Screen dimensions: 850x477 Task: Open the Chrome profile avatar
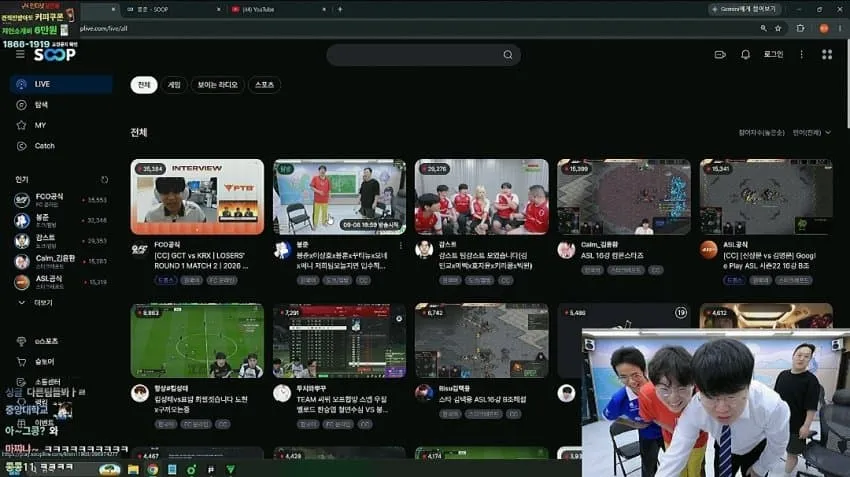(824, 28)
